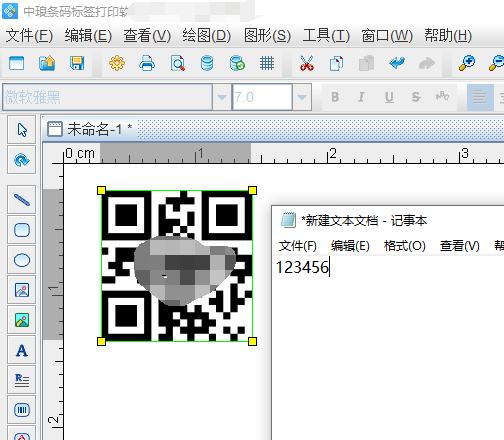Open the 帮助(H) menu
The height and width of the screenshot is (440, 504).
pos(448,35)
